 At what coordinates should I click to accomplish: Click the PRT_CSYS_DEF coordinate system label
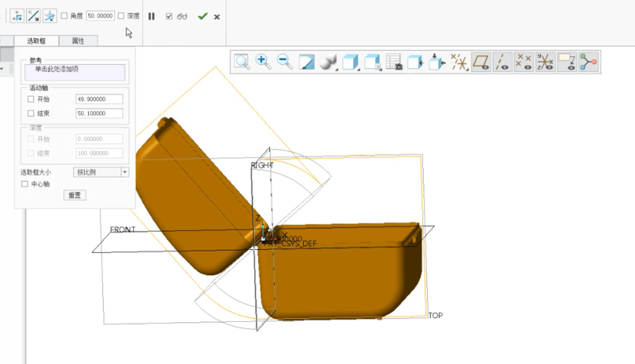click(x=290, y=243)
